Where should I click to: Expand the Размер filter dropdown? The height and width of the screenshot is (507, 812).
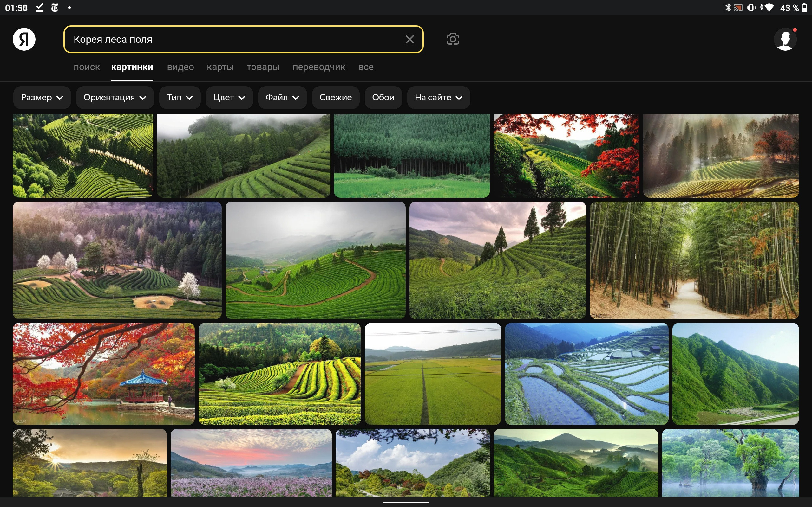coord(42,98)
